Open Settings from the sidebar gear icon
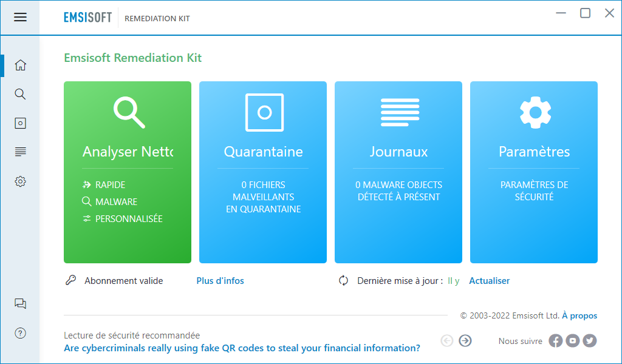This screenshot has height=364, width=622. [20, 181]
